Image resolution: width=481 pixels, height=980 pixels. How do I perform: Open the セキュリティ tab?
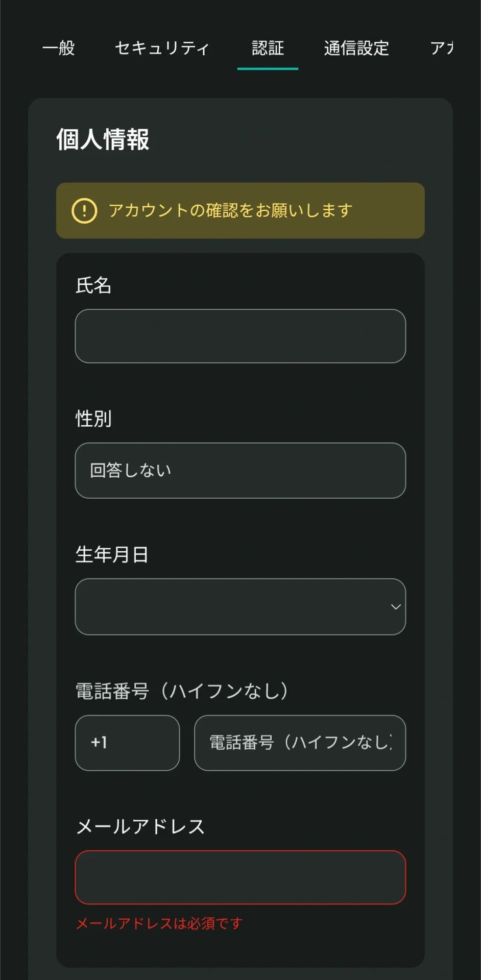pyautogui.click(x=162, y=48)
